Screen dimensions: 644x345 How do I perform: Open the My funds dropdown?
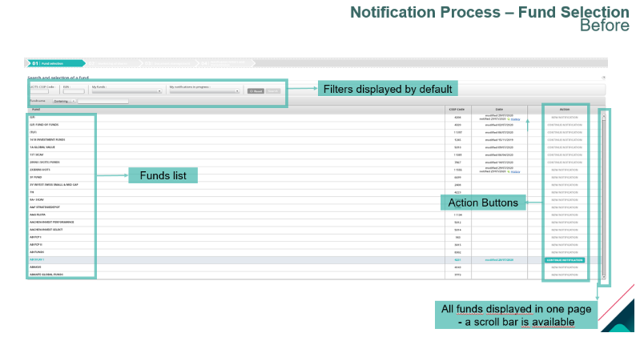pos(126,91)
